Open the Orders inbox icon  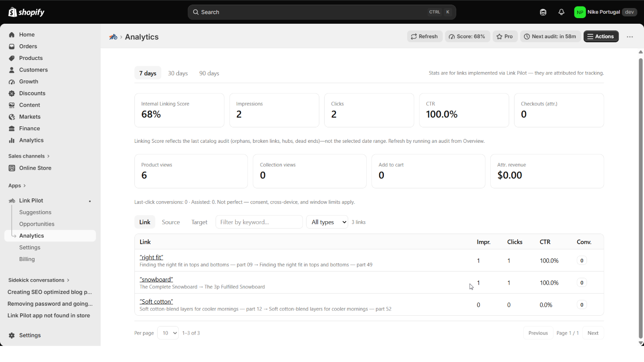[12, 46]
